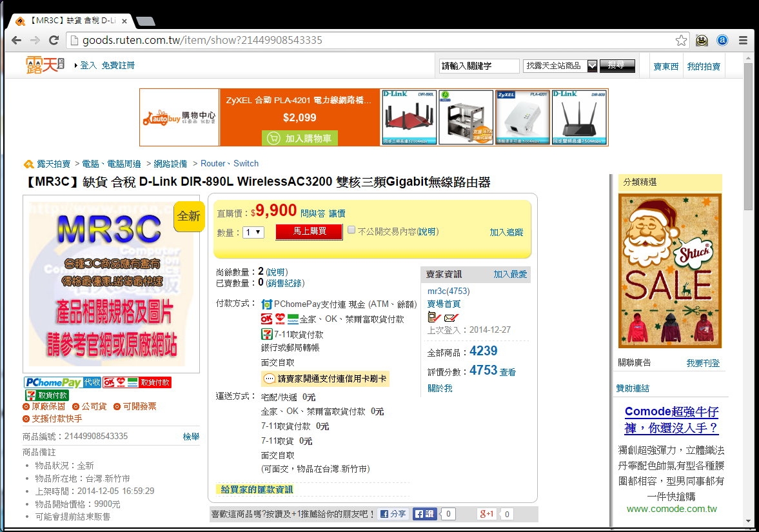This screenshot has width=759, height=532.
Task: Click the autobuy 購物中心 ad logo
Action: tap(179, 117)
